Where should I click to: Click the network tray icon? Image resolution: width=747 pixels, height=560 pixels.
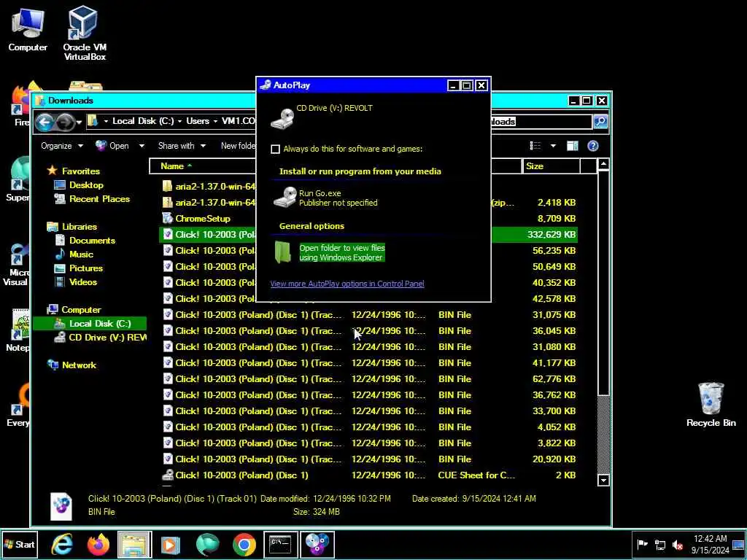[659, 544]
